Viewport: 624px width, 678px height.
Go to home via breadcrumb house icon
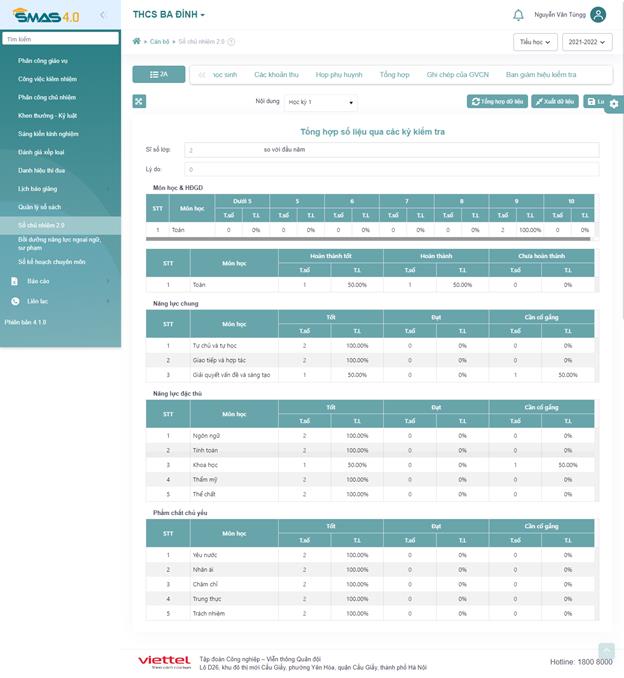point(136,41)
